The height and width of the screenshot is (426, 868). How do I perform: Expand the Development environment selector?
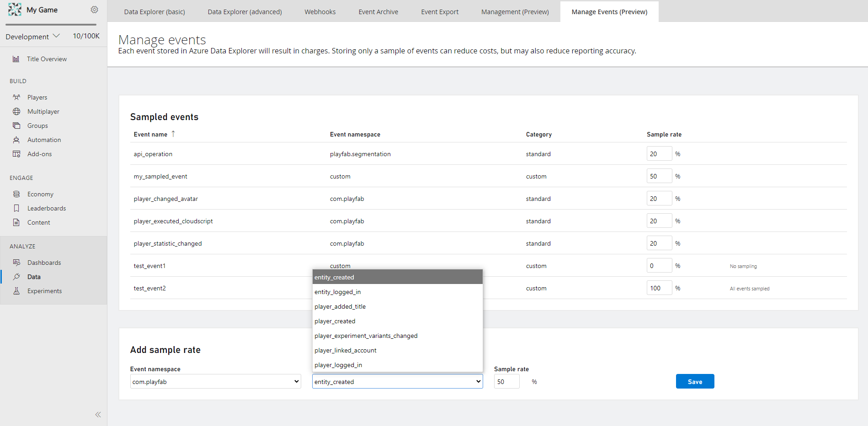(32, 36)
